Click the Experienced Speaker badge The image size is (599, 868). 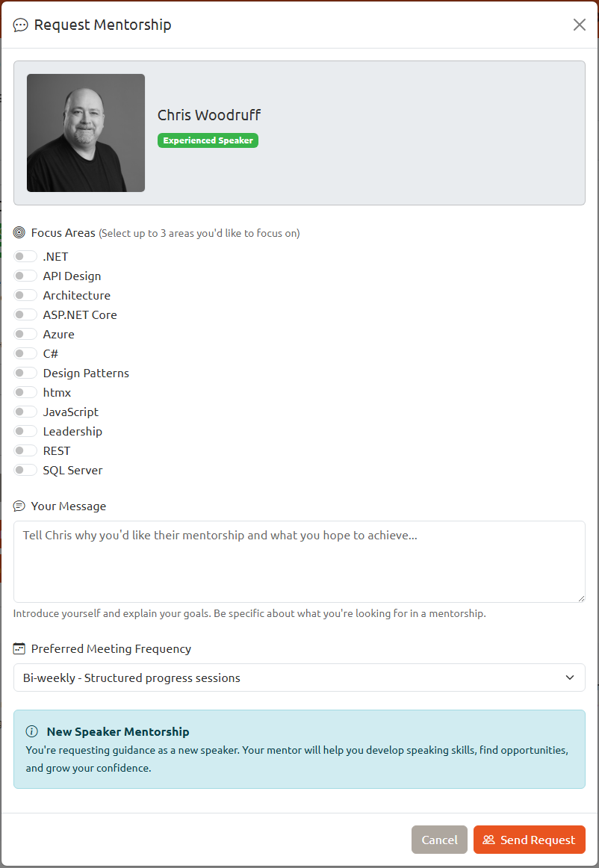tap(208, 140)
